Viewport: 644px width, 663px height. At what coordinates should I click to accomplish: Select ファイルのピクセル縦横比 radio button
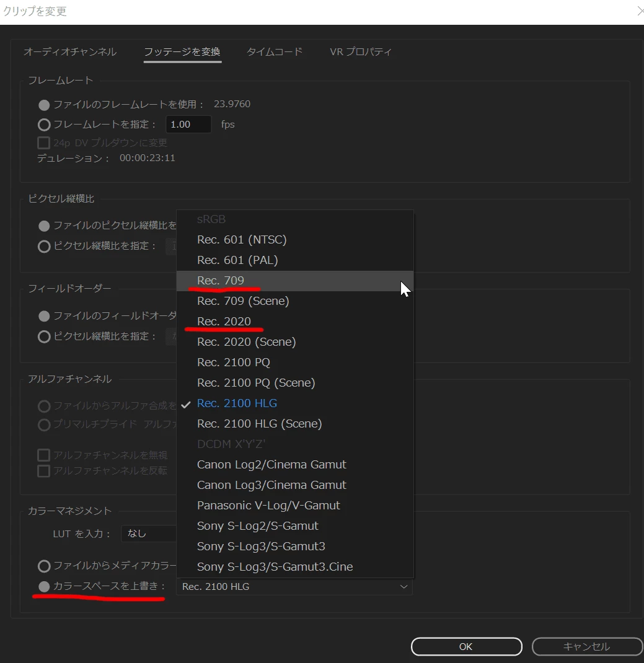click(44, 226)
